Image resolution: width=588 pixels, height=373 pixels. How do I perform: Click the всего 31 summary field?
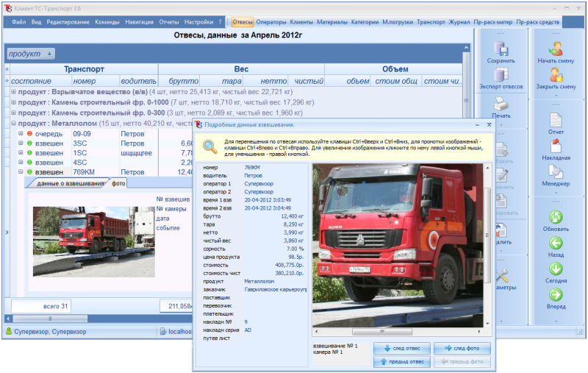(41, 306)
